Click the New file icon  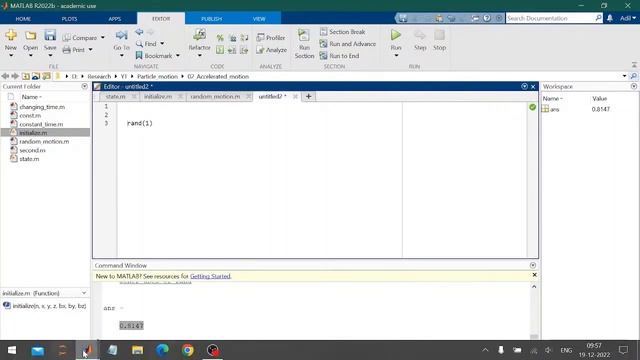tap(11, 36)
